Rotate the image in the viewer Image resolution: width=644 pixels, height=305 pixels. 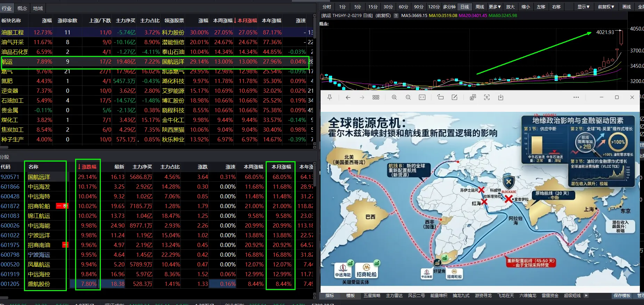pyautogui.click(x=441, y=98)
